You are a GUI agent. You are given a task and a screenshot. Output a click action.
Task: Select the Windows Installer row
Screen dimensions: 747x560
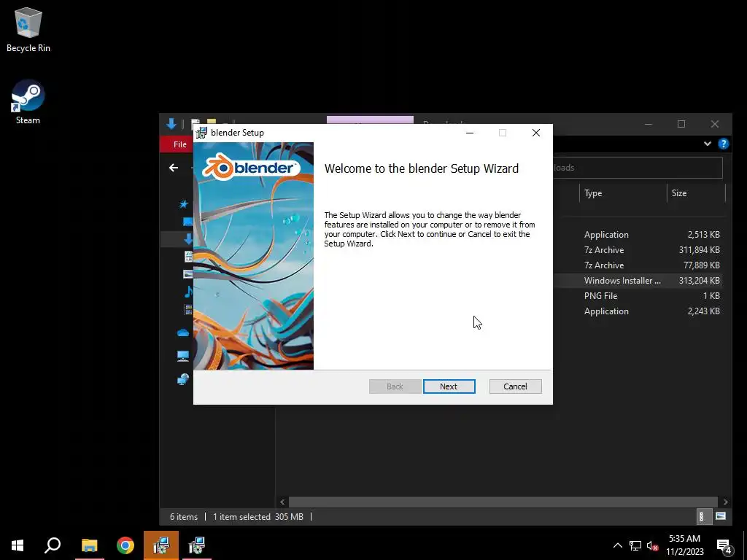[638, 281]
